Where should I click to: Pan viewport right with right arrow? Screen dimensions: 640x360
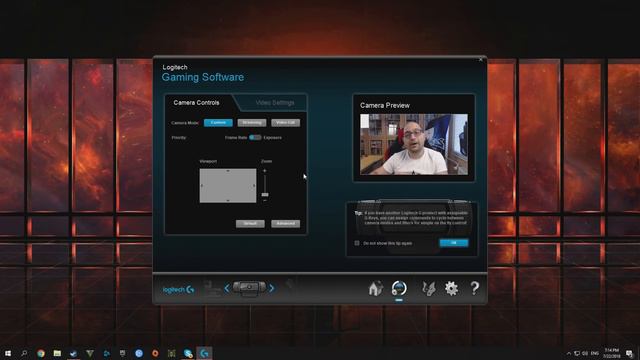[254, 186]
